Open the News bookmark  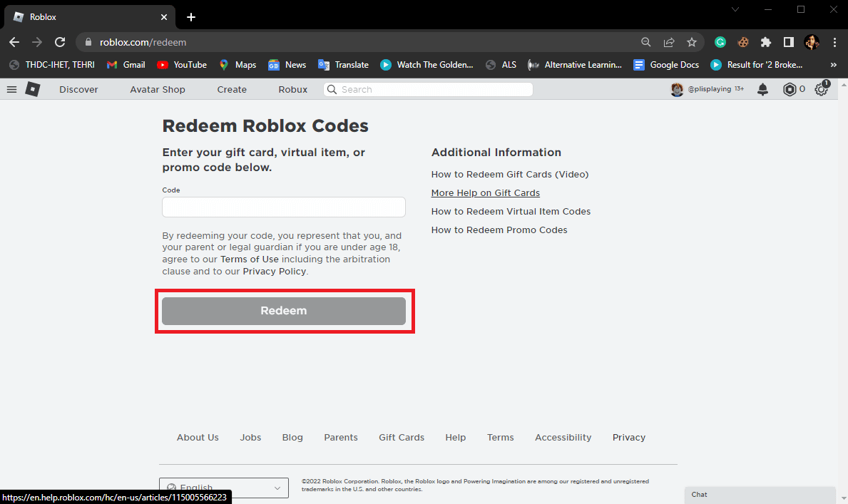coord(287,65)
